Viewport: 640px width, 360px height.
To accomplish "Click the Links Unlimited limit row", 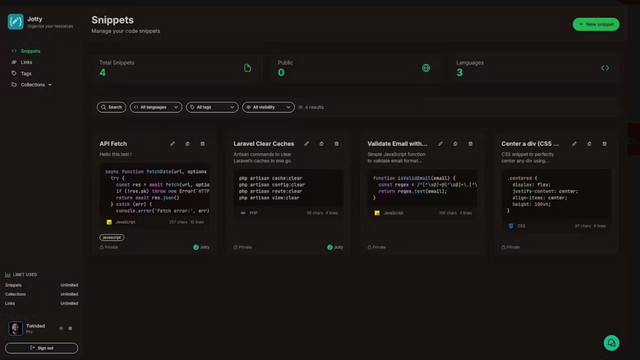I will click(42, 303).
